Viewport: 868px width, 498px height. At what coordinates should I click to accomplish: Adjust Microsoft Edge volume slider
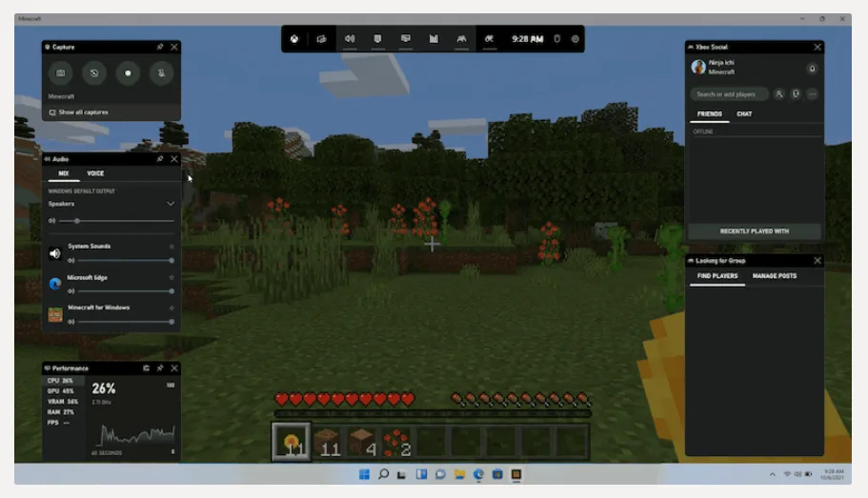(x=125, y=291)
